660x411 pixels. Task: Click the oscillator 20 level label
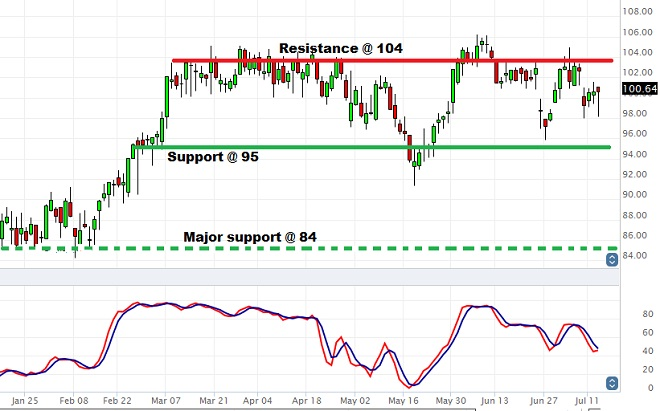[648, 370]
